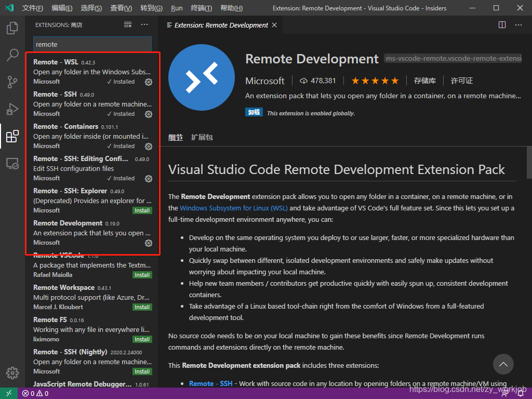Open the Manage gear at activity bar bottom

12,373
